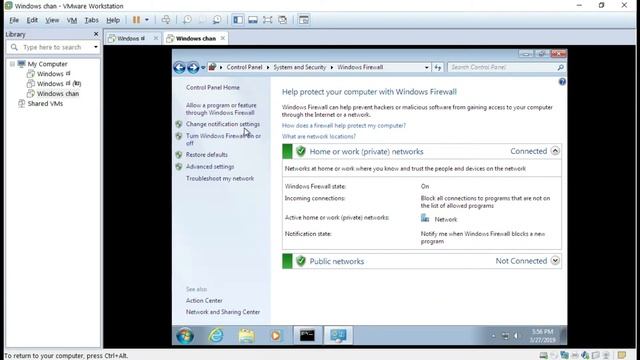The image size is (640, 360).
Task: Select Windows chan in the library tree
Action: 58,93
